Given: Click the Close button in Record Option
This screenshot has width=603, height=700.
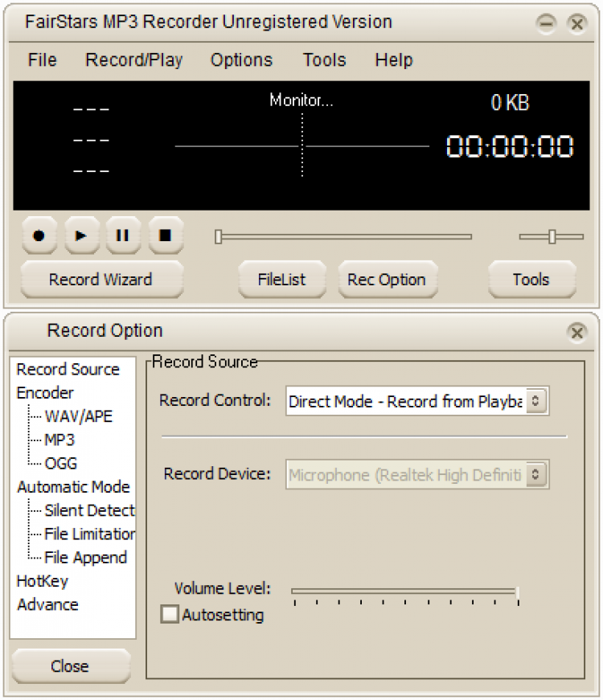Looking at the screenshot, I should click(71, 666).
